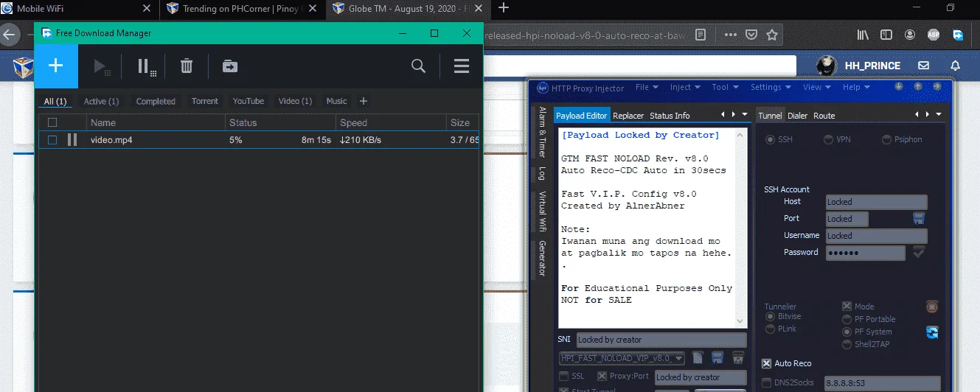The width and height of the screenshot is (980, 392).
Task: Open the Dialer tab
Action: [x=797, y=116]
